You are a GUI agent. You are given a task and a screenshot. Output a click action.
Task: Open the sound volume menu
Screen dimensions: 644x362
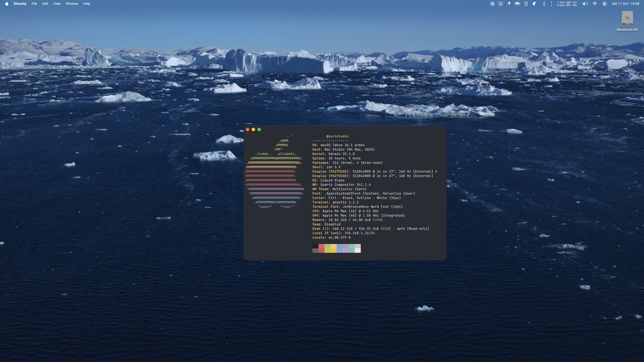click(585, 4)
